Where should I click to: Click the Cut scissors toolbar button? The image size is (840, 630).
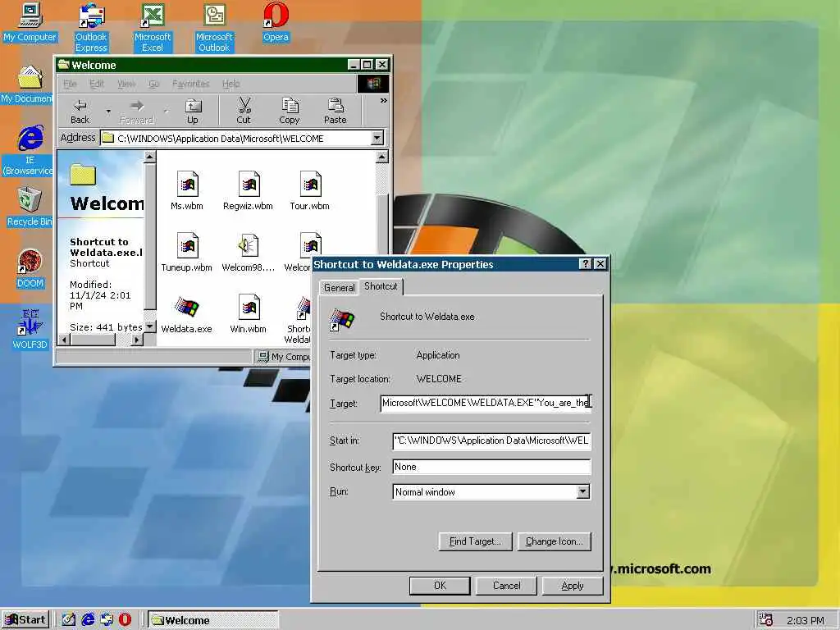(244, 111)
